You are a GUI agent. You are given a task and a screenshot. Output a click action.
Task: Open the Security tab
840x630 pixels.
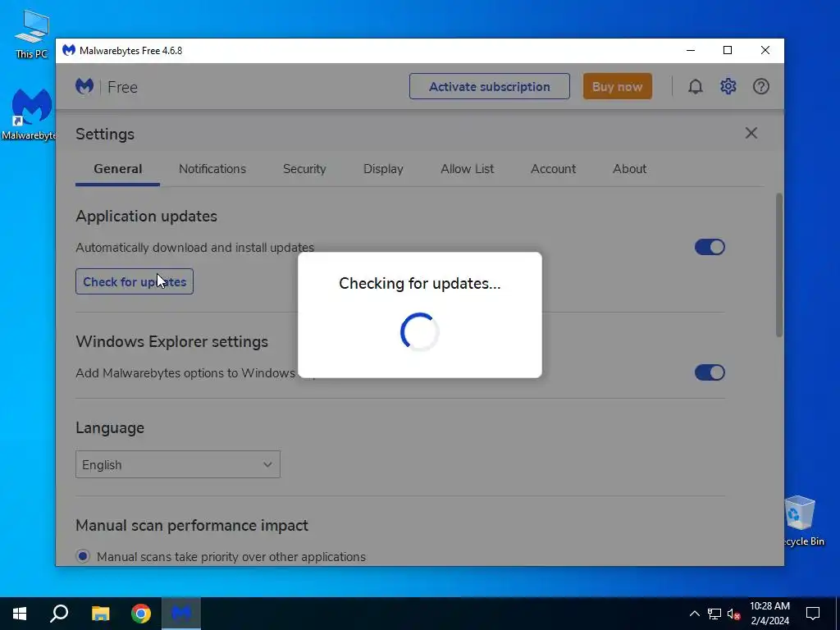click(x=304, y=169)
